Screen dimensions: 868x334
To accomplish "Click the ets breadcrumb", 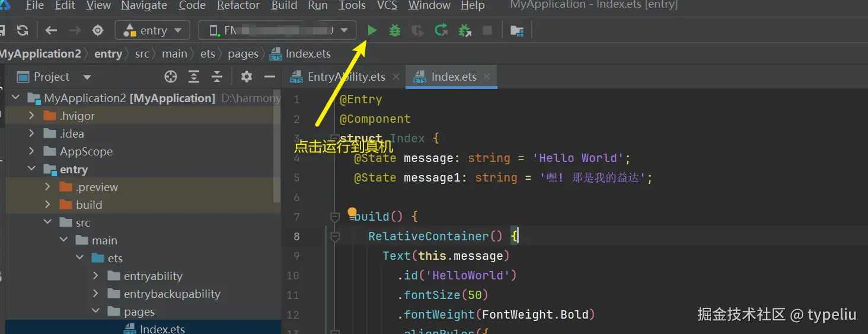I will pos(208,53).
